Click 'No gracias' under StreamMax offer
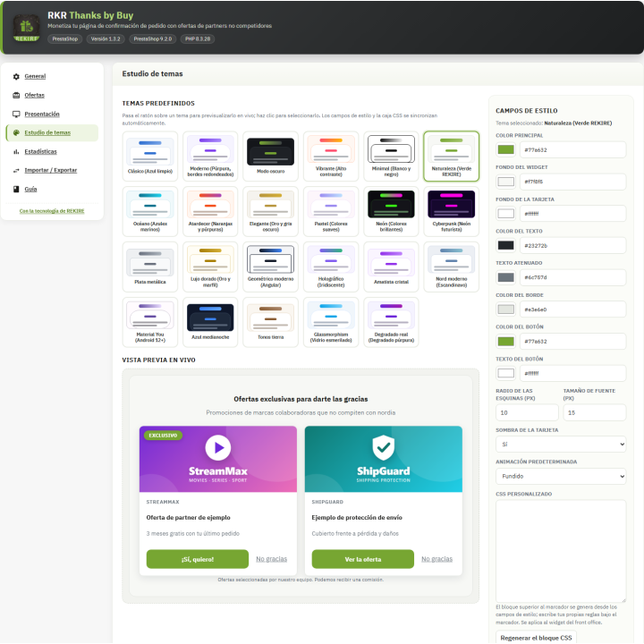 tap(272, 559)
